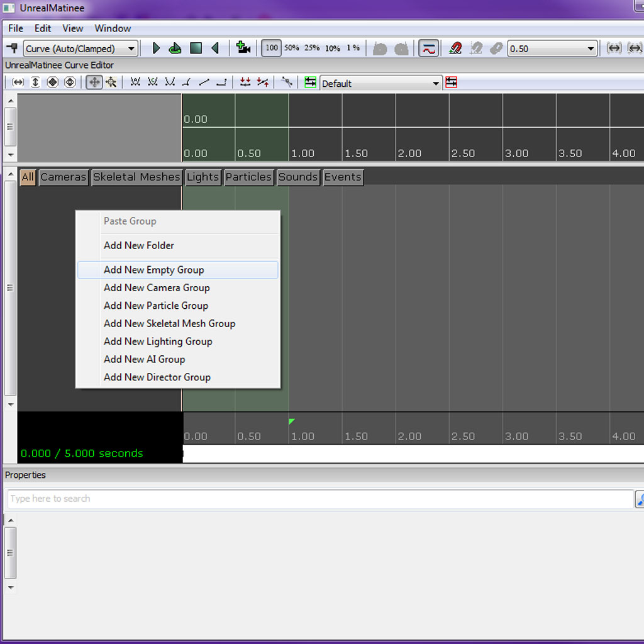
Task: Set tangent to auto/clamped curve icon
Action: [x=152, y=82]
